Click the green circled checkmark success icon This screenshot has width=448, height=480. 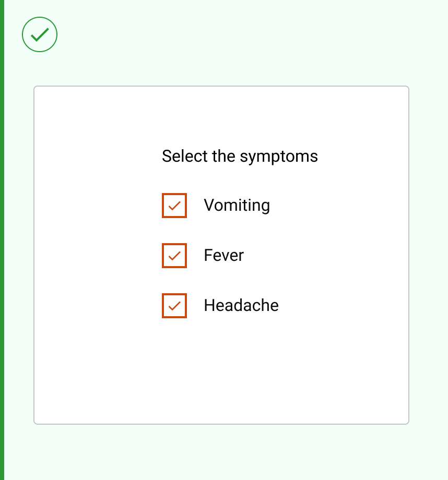click(x=40, y=34)
